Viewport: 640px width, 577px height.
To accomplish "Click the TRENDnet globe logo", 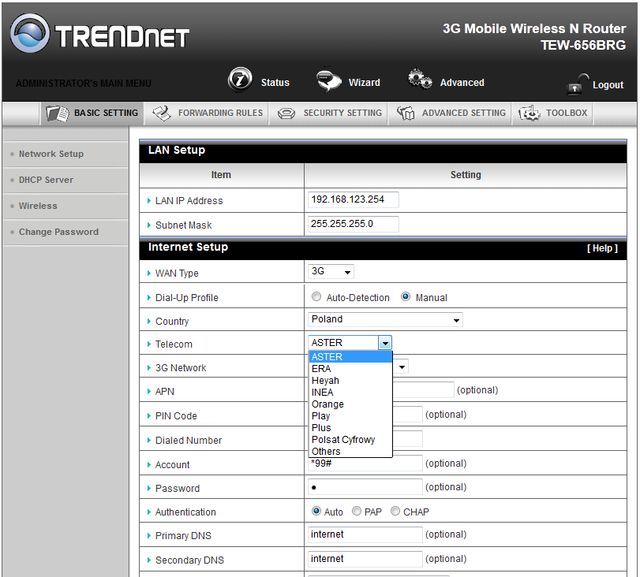I will tap(29, 33).
